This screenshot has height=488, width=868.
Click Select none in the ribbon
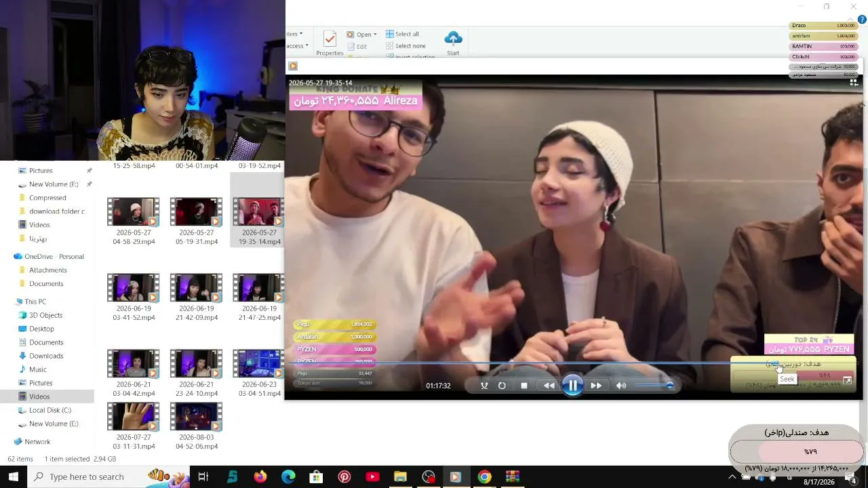pyautogui.click(x=406, y=46)
